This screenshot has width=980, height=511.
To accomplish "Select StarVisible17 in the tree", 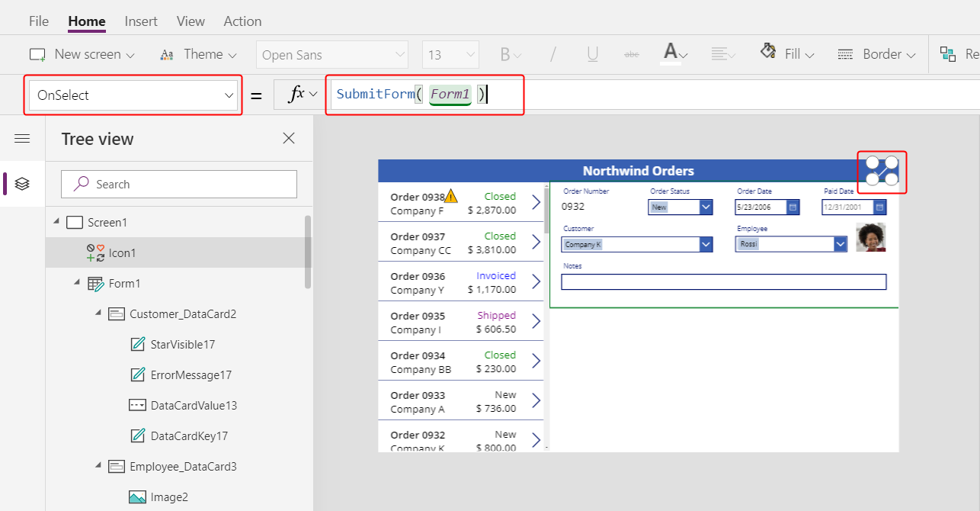I will coord(183,344).
